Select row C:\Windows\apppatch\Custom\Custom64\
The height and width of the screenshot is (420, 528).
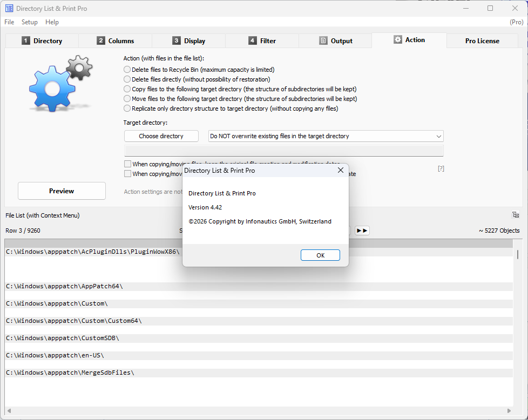[x=259, y=321]
